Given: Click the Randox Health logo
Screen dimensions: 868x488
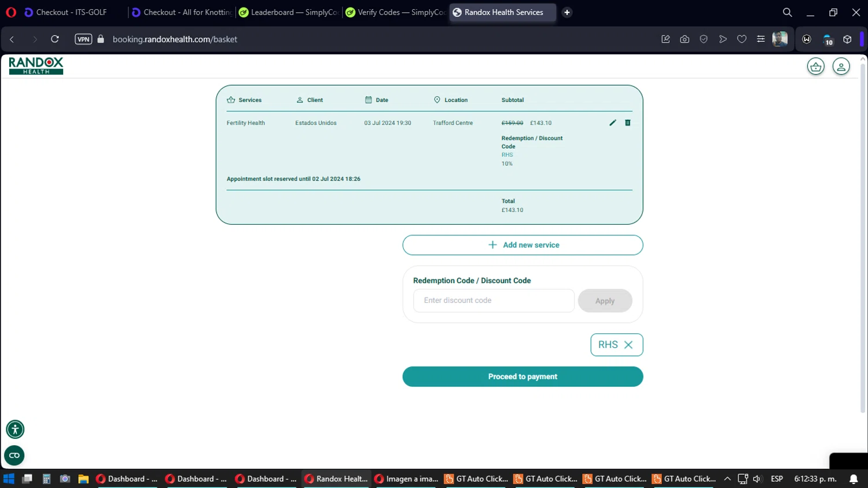Looking at the screenshot, I should (36, 66).
